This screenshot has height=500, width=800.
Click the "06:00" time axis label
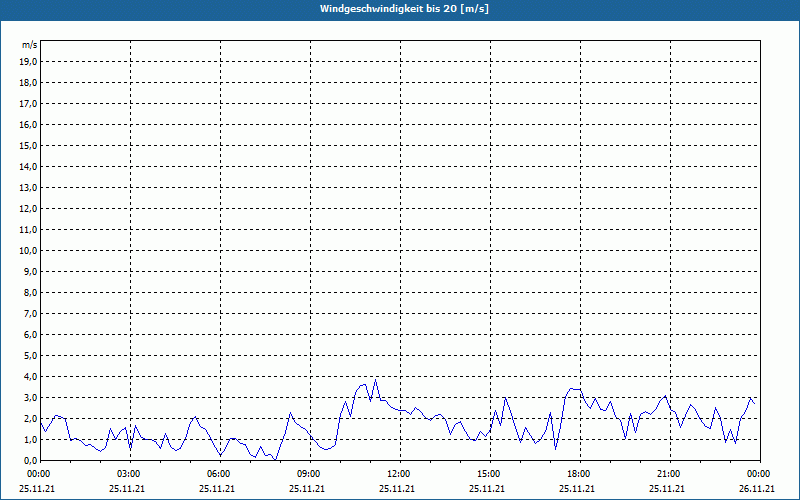point(220,474)
